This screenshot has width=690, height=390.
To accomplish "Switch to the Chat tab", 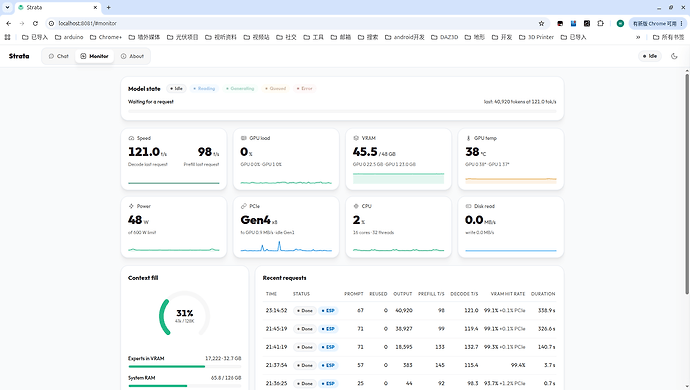I will click(x=59, y=56).
